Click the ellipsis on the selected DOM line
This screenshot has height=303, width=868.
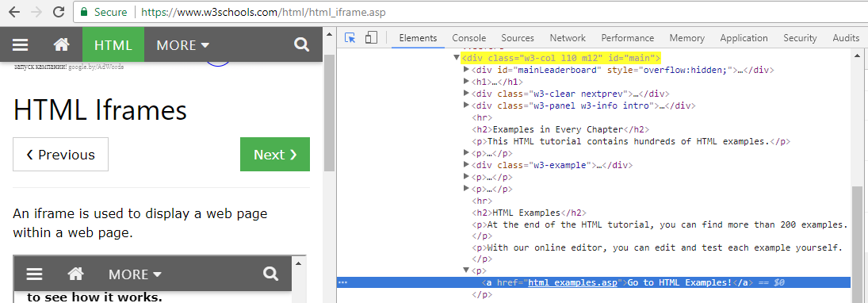point(342,282)
